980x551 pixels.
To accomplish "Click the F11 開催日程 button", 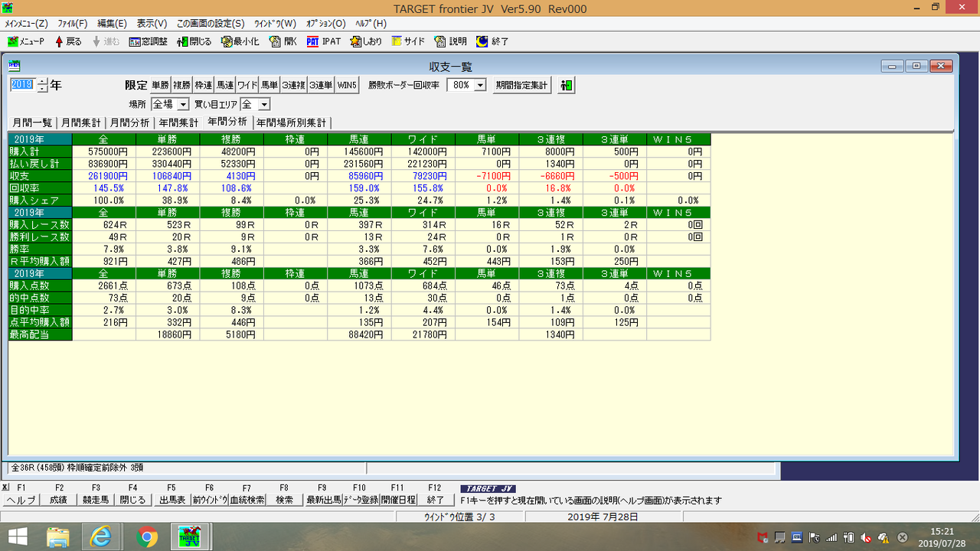I will coord(398,500).
